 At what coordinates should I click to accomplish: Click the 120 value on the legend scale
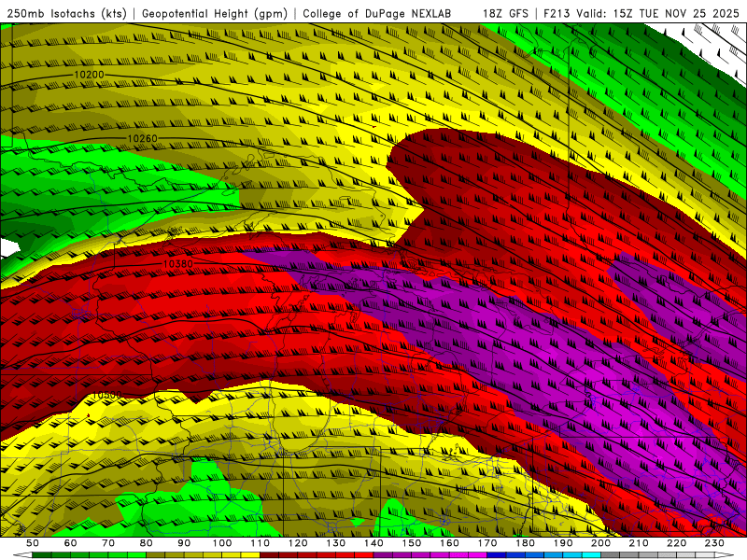click(298, 543)
